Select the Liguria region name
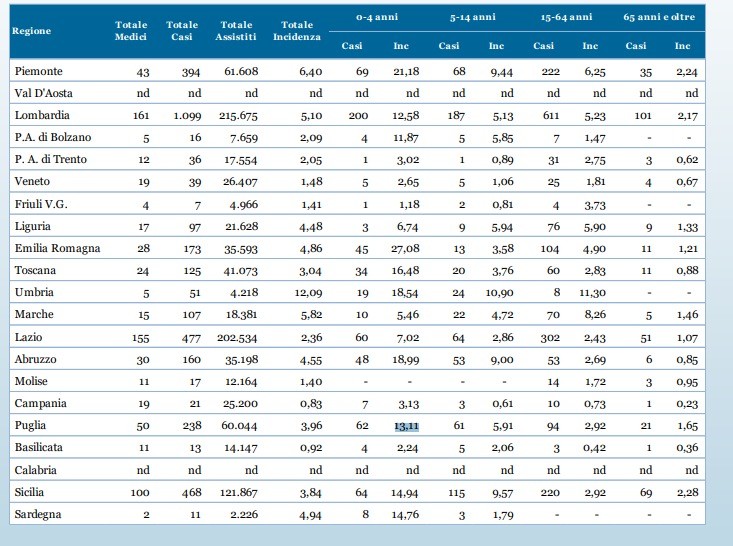Image resolution: width=733 pixels, height=546 pixels. tap(32, 226)
